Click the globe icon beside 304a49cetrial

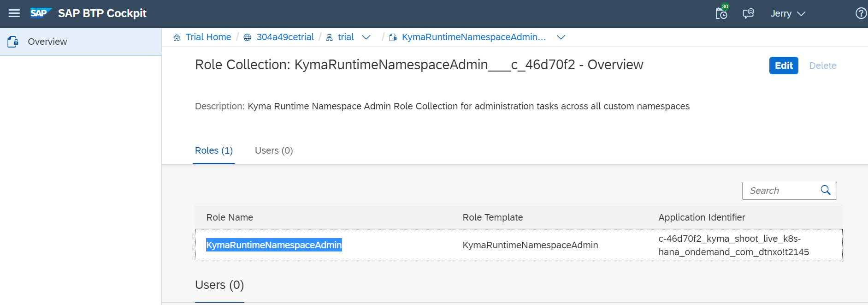248,37
